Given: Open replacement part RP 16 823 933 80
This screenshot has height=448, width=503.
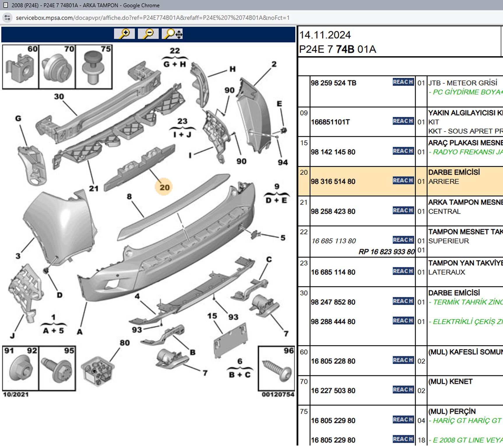Looking at the screenshot, I should 386,251.
